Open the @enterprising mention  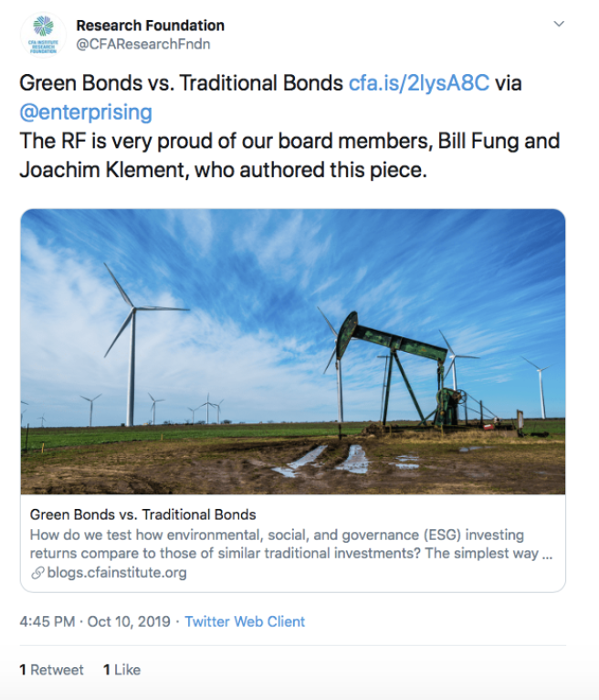(86, 112)
